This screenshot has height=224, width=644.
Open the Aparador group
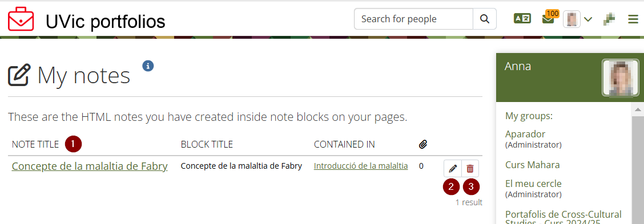click(525, 134)
